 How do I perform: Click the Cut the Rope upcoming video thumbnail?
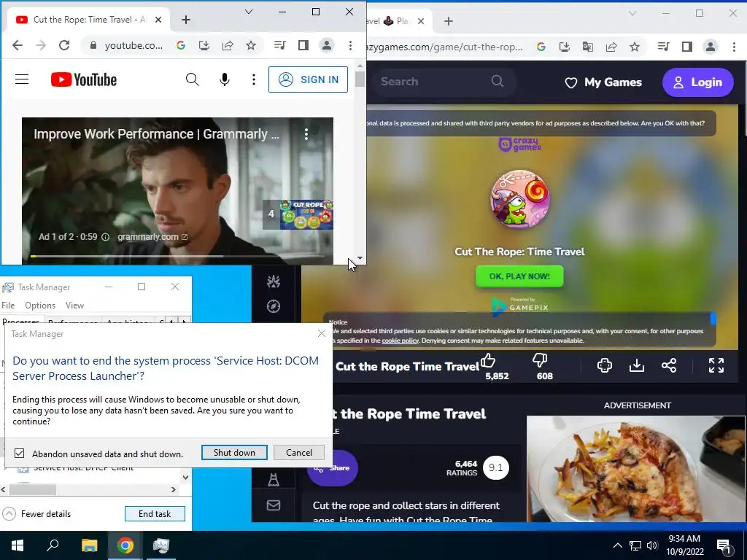[306, 214]
